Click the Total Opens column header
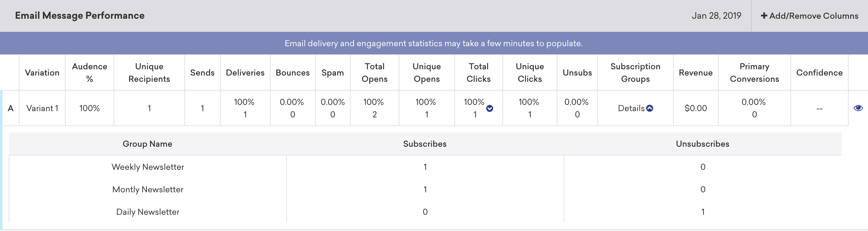This screenshot has height=231, width=868. tap(374, 73)
